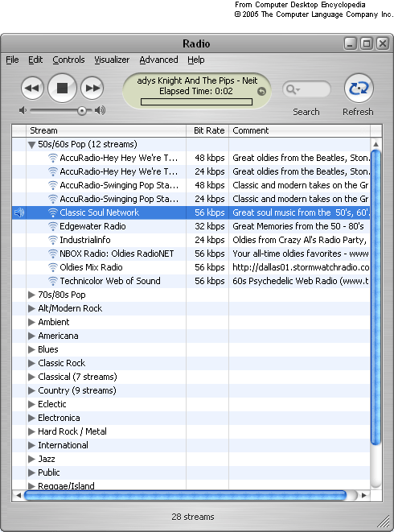Screen dimensions: 394x532
Task: Select the Edgewater Radio stream
Action: tap(191, 226)
